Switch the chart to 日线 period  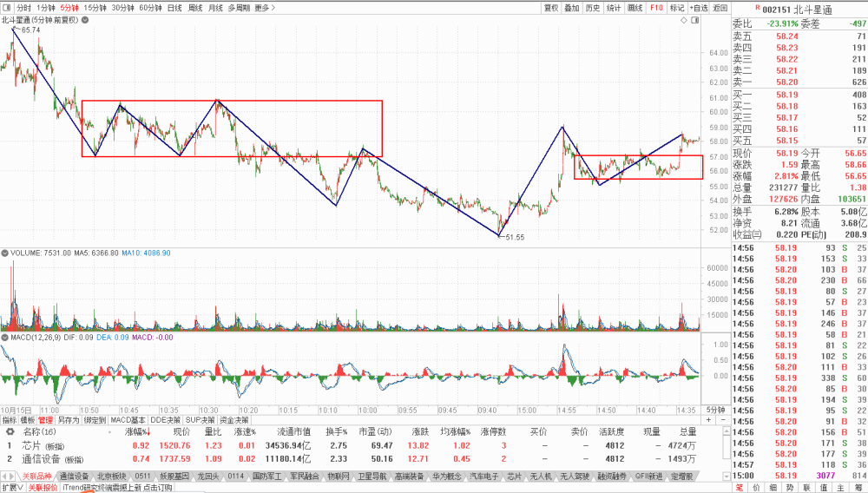click(x=174, y=8)
